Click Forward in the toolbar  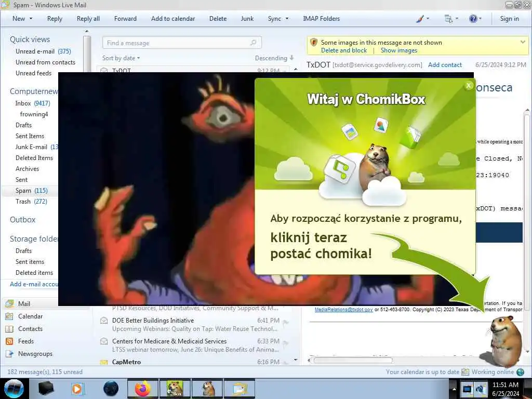tap(125, 19)
